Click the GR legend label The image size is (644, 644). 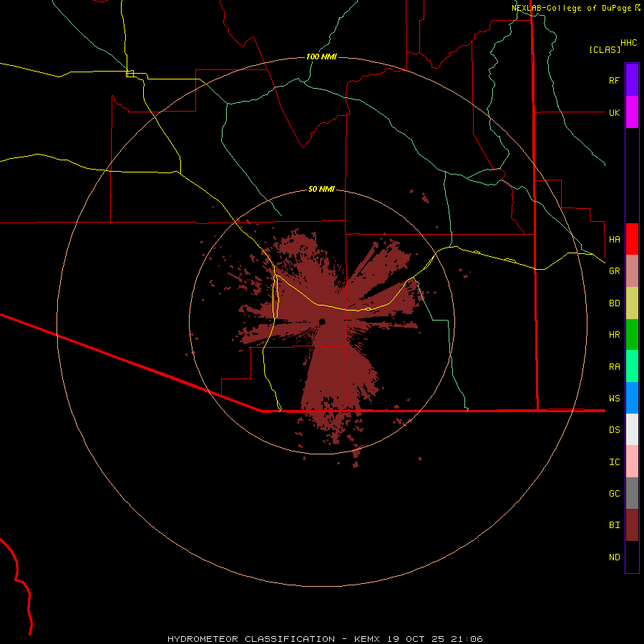pyautogui.click(x=614, y=271)
